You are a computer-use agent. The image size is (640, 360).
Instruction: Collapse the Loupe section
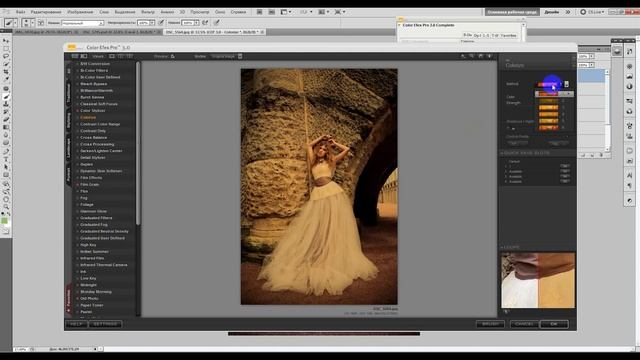coord(502,247)
